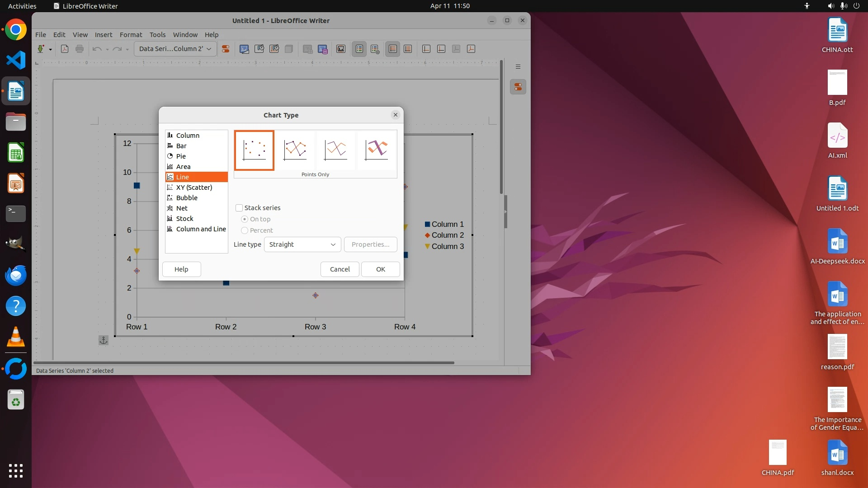Click the Chart Type toolbar icon
The image size is (868, 488).
point(244,49)
